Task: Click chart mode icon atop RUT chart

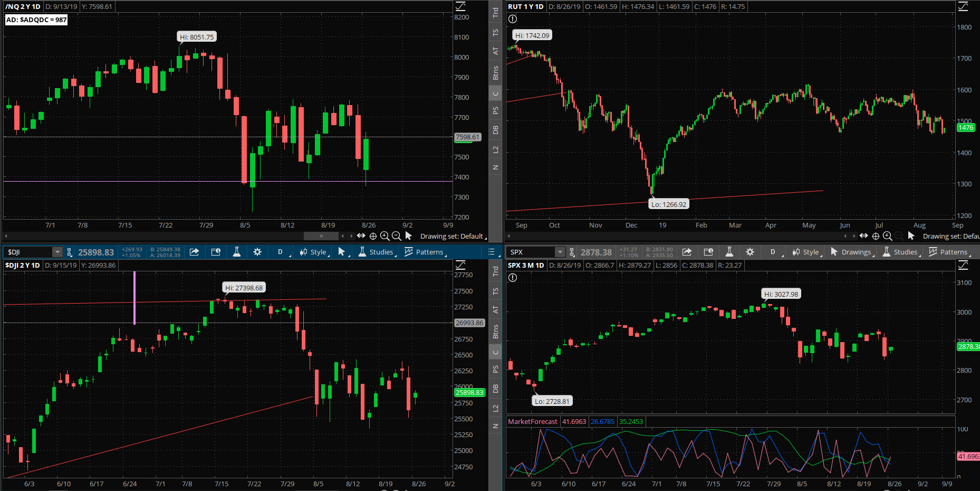Action: point(963,6)
